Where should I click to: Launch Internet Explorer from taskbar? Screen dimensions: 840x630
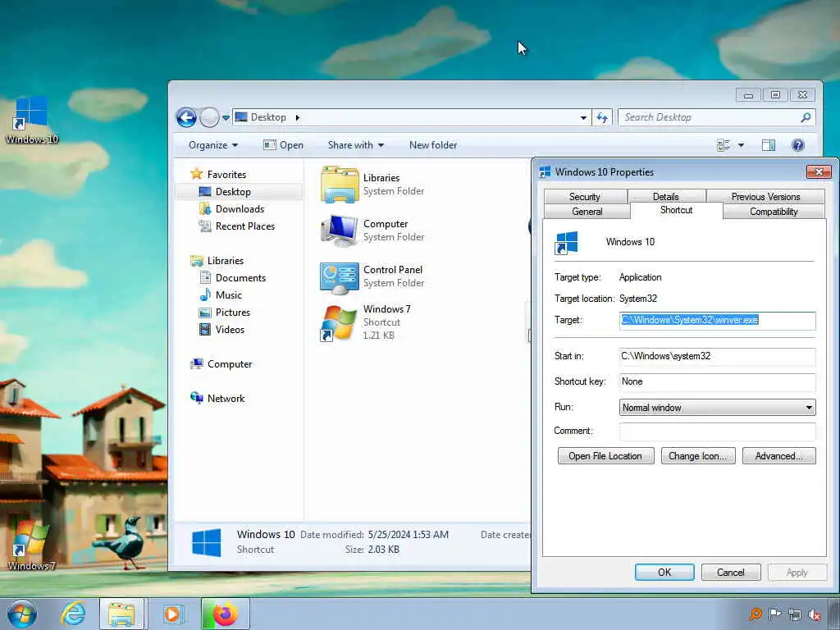73,614
